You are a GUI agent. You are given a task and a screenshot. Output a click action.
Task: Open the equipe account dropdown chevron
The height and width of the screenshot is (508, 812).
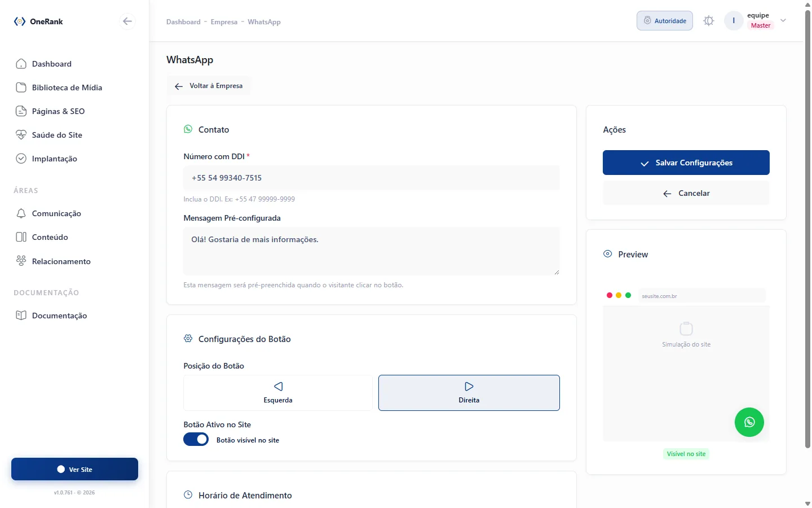(783, 20)
